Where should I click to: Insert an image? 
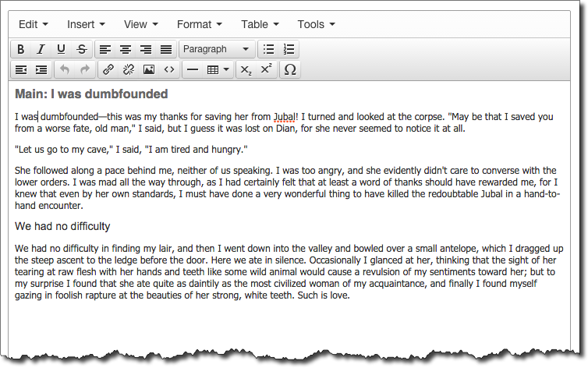tap(149, 69)
